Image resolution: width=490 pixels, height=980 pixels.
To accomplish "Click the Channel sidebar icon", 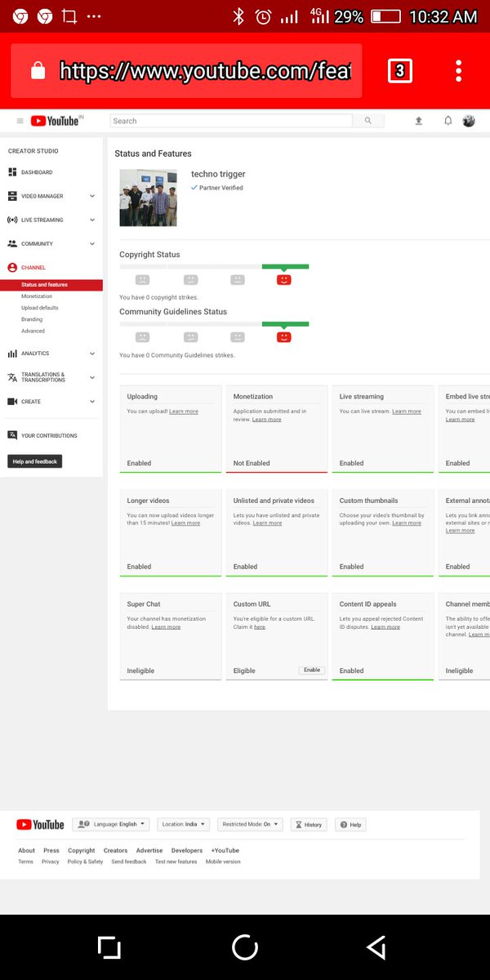I will tap(12, 267).
